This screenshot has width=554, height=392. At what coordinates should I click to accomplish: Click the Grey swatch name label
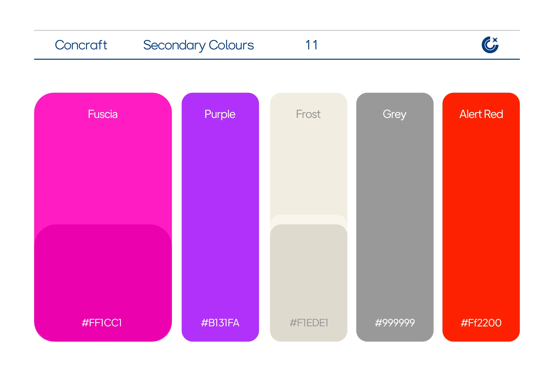(394, 114)
